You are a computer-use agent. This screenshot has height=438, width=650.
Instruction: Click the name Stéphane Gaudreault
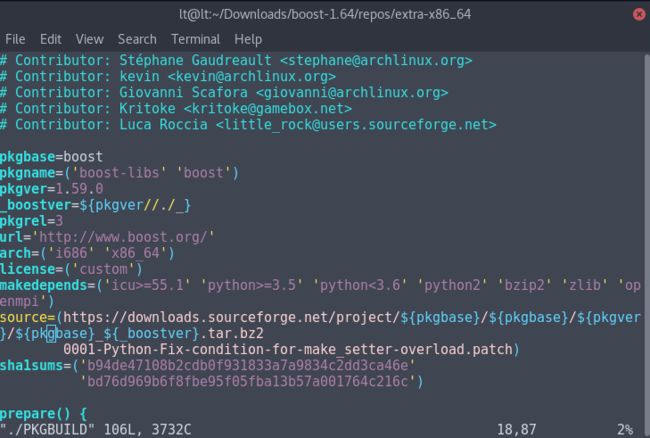(195, 60)
